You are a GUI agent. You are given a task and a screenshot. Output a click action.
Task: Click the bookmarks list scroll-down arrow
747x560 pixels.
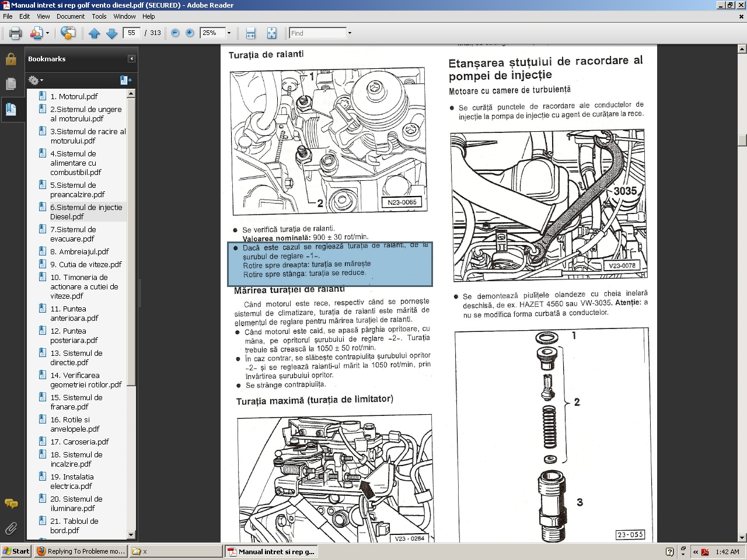coord(131,534)
